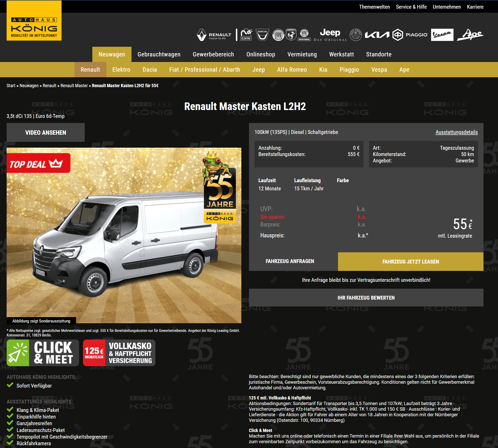Open the Vermietung menu item

point(302,54)
